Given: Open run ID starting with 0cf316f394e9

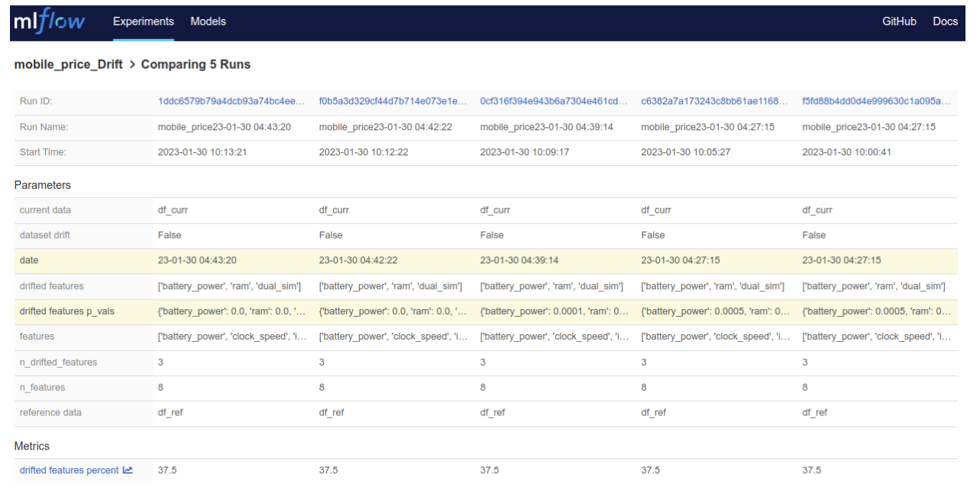Looking at the screenshot, I should coord(554,101).
